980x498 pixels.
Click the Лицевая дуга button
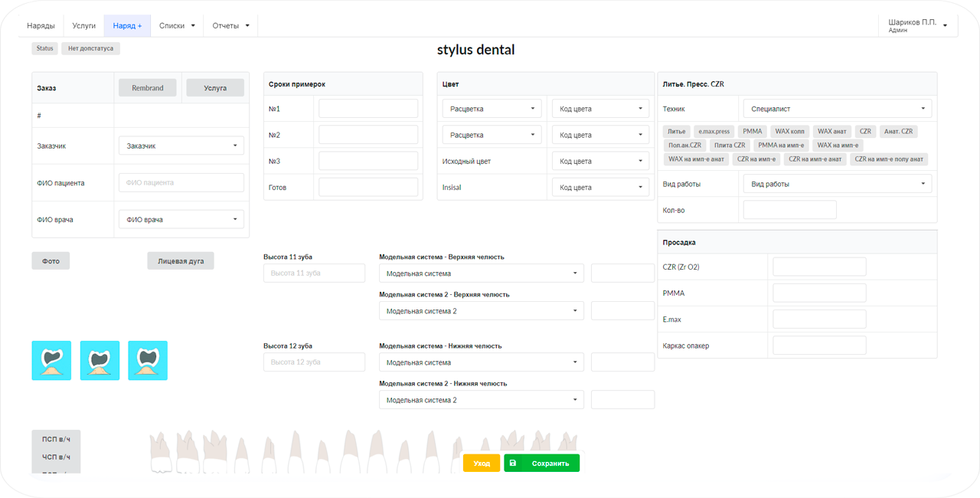pos(180,260)
